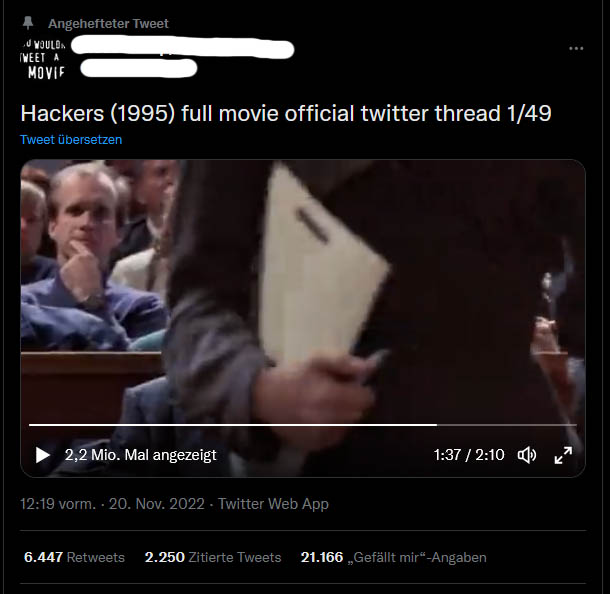Click the pinned tweet pushpin icon

pos(28,23)
